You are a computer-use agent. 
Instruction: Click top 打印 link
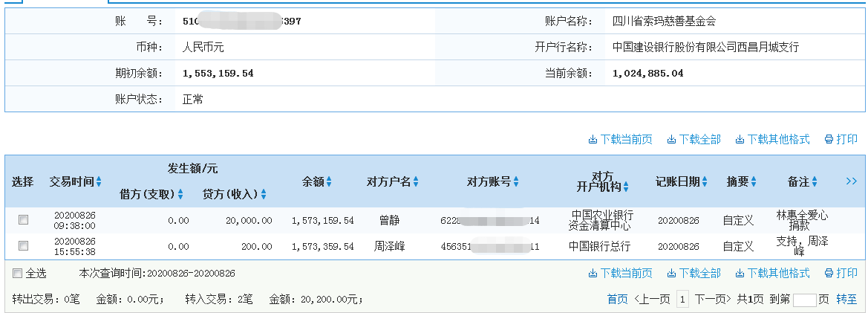point(841,140)
